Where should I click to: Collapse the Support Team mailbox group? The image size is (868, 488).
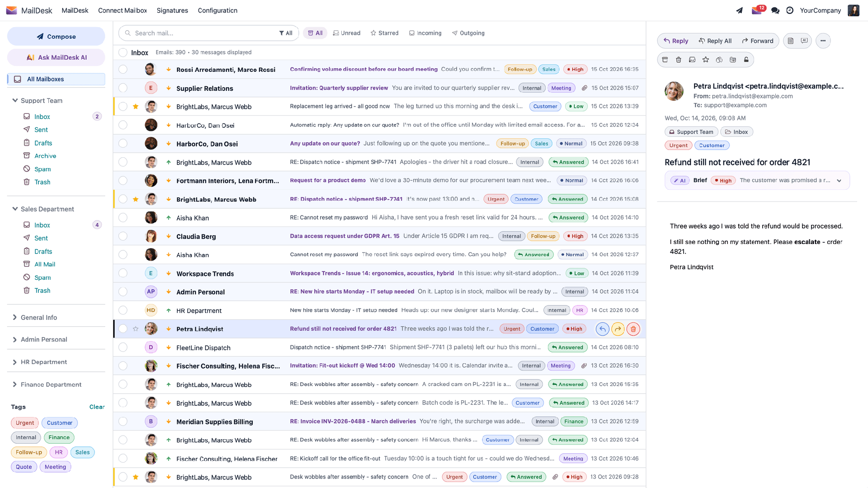(15, 100)
